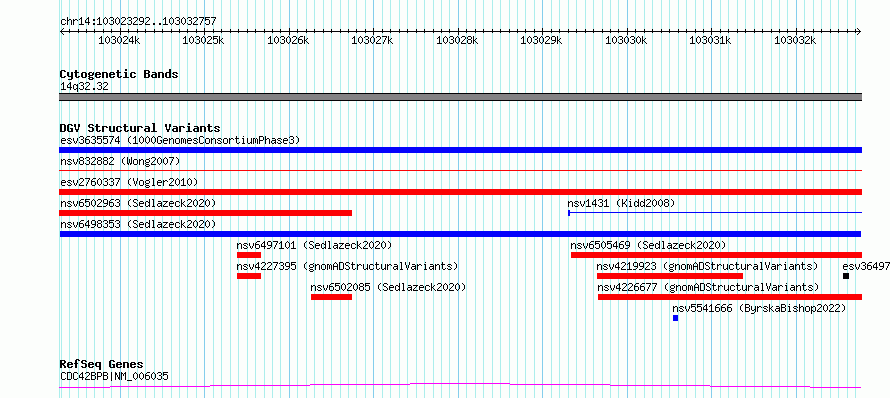Screen dimensions: 890x398
Task: Open the nsv4226677 gnomADStructuralVariants label
Action: coord(708,287)
